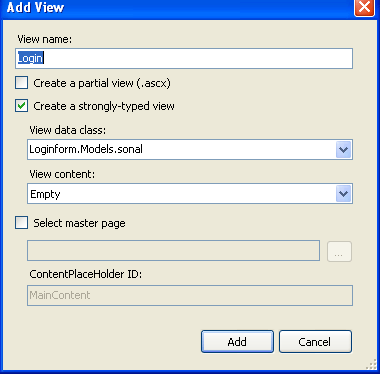Enable the Create a partial view checkbox
The width and height of the screenshot is (380, 376).
point(21,83)
